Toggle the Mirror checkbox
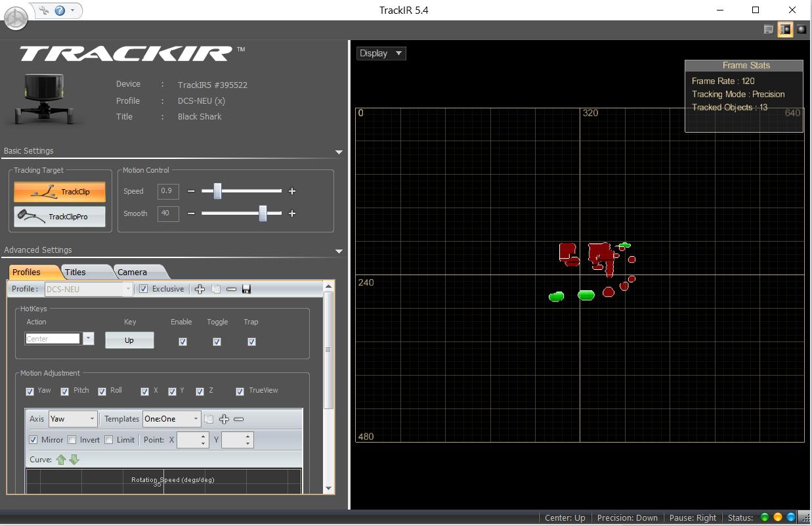812x526 pixels. coord(33,440)
